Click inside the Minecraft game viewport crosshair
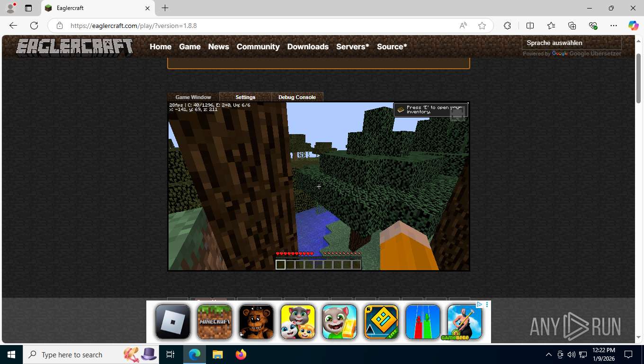 (319, 186)
